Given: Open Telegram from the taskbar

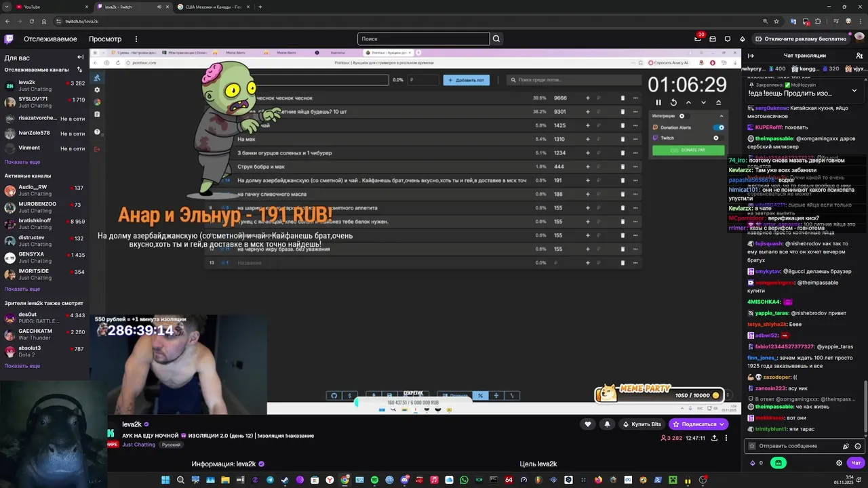Looking at the screenshot, I should click(x=270, y=480).
